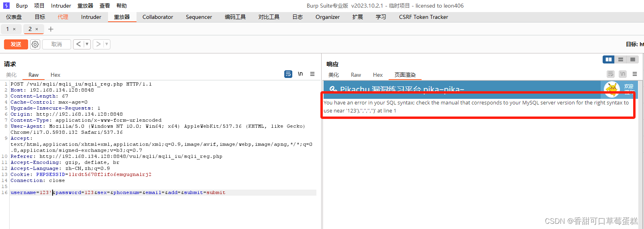Screen dimensions: 644x229
Task: Select request Raw view tab
Action: [34, 75]
